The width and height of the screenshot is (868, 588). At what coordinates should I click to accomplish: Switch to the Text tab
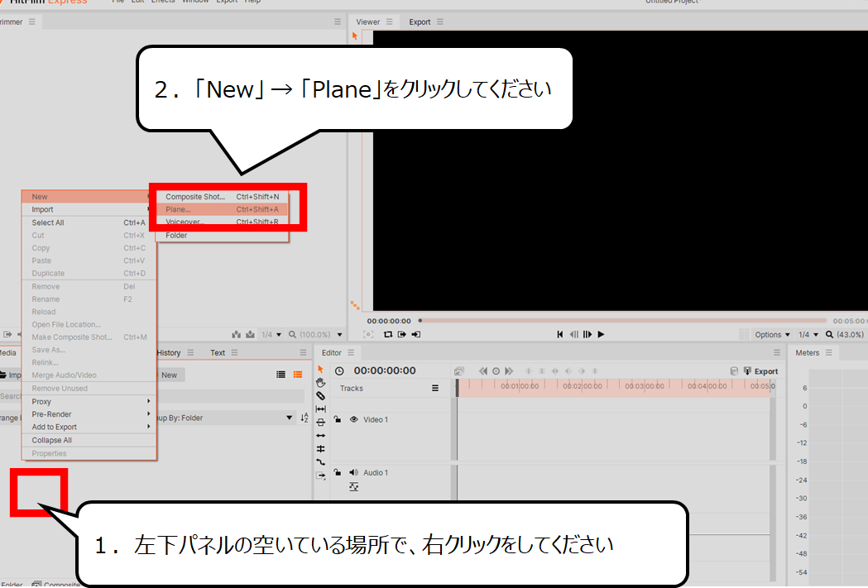click(218, 352)
